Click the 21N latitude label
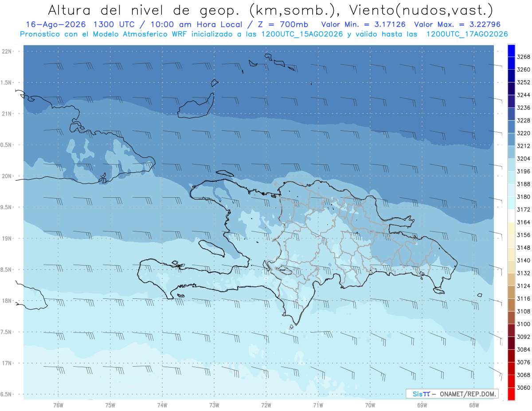The width and height of the screenshot is (532, 411). [6, 114]
